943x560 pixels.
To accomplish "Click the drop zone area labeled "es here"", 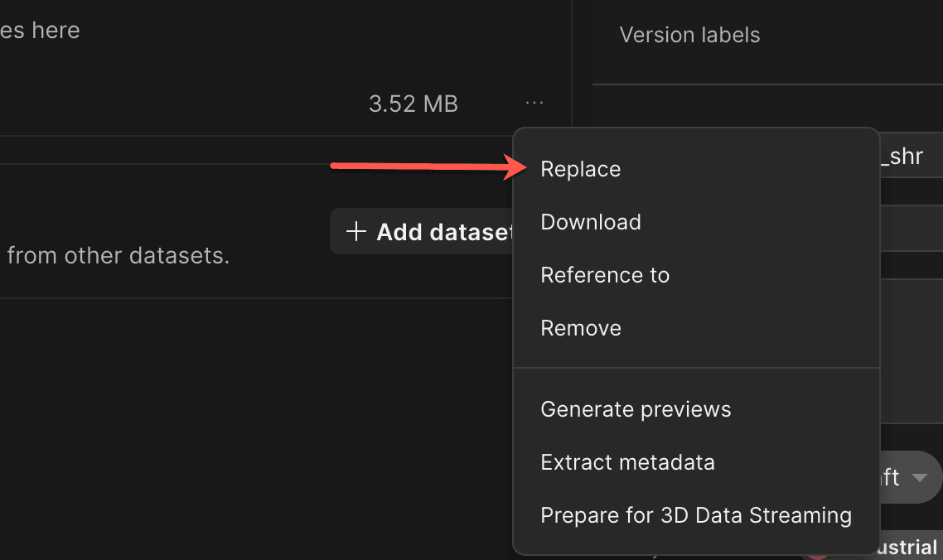I will tap(39, 30).
